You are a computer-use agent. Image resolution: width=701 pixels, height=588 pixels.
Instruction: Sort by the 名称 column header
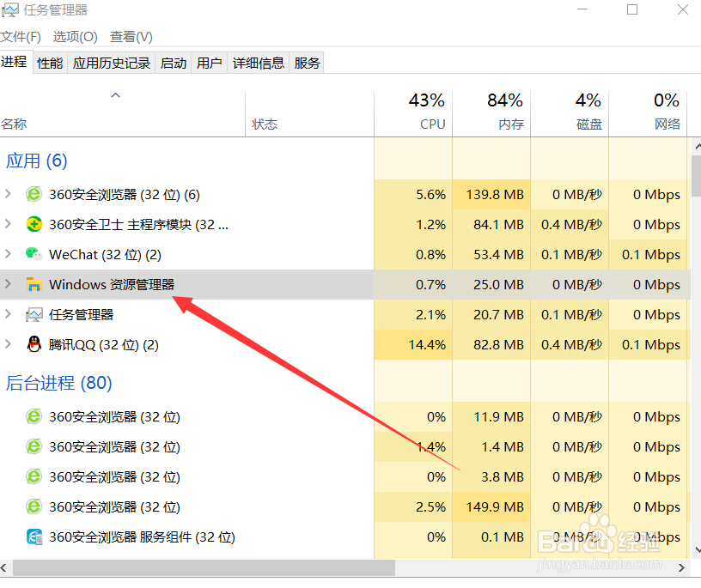[123, 113]
